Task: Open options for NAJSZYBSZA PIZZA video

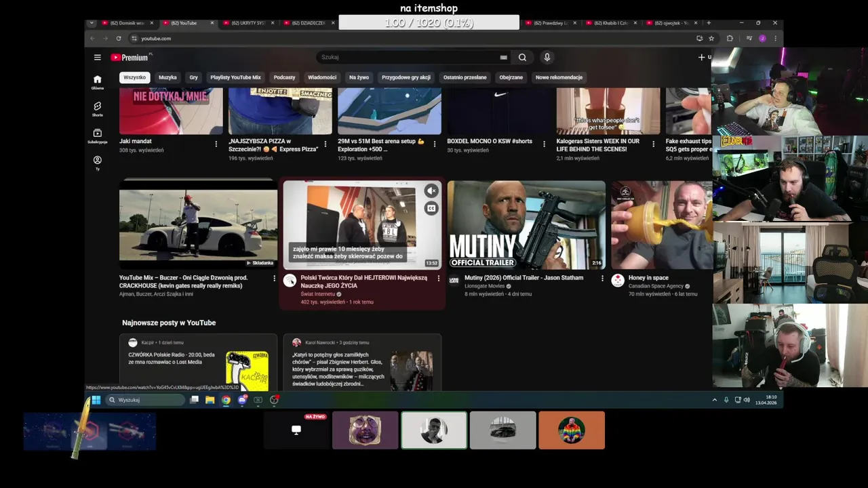Action: click(x=325, y=144)
